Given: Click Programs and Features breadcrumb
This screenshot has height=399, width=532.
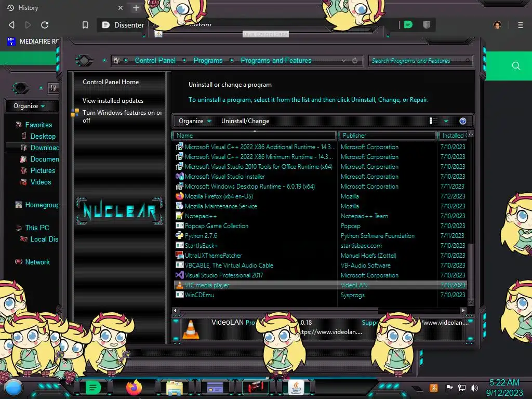Looking at the screenshot, I should [x=276, y=60].
